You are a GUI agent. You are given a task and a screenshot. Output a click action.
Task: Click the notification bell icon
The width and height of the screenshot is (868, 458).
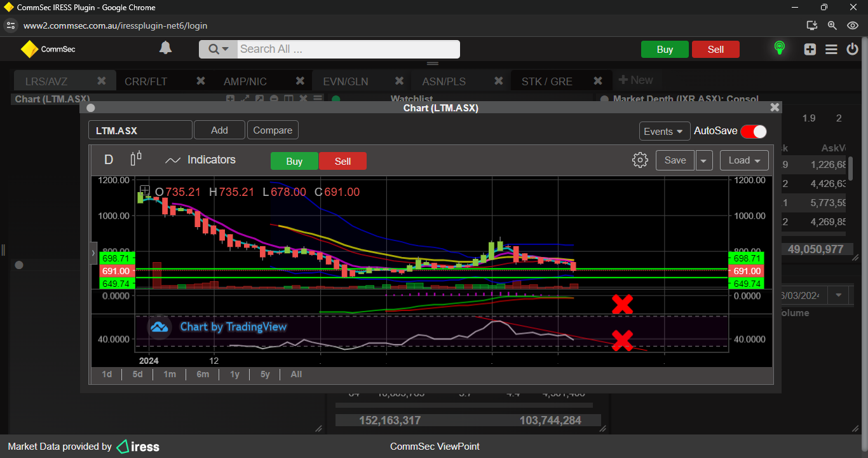(x=165, y=48)
